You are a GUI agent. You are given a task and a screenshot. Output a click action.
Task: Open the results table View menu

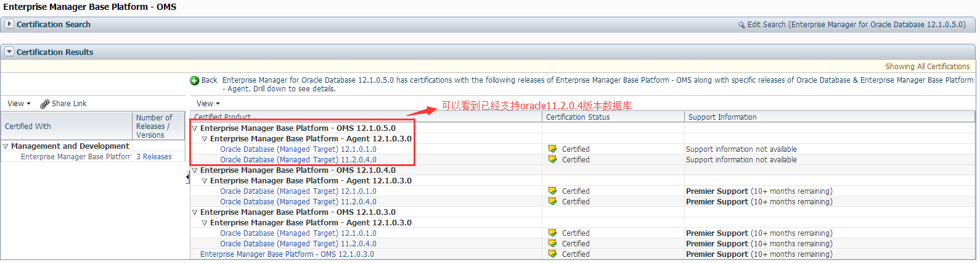pyautogui.click(x=208, y=104)
